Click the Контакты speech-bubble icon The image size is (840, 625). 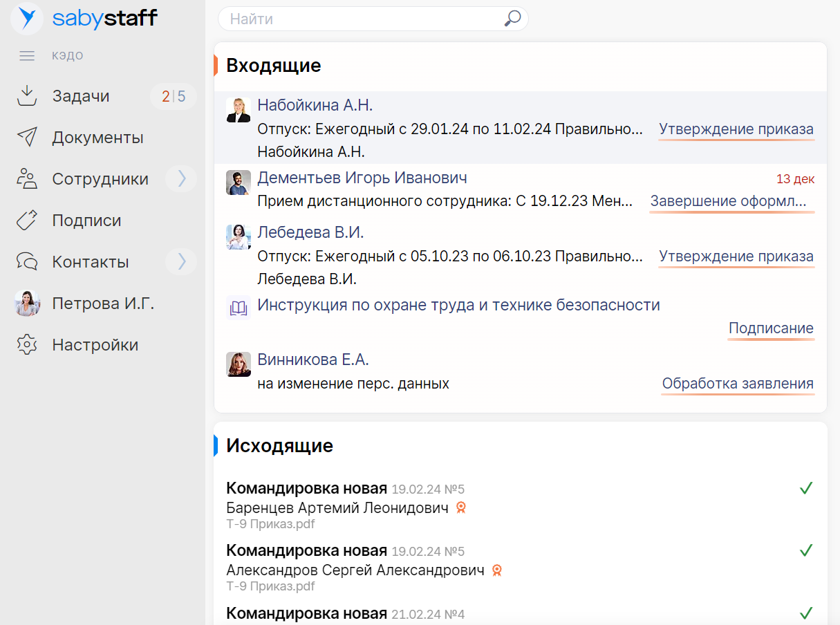[26, 261]
